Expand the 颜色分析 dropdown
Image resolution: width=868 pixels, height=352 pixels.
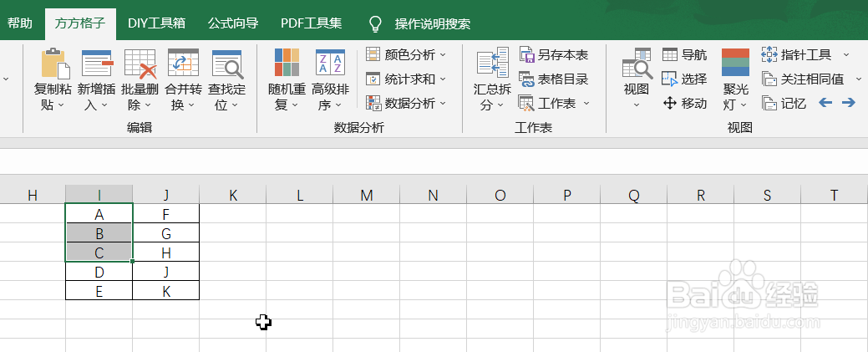[442, 54]
